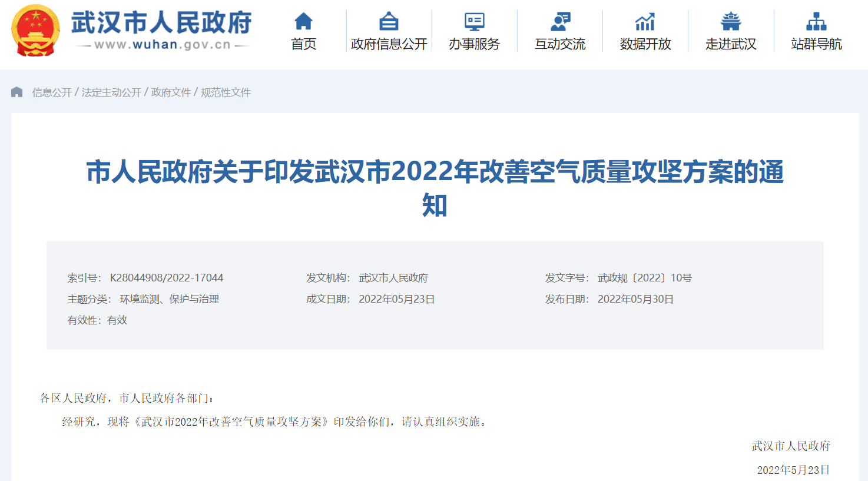Image resolution: width=868 pixels, height=481 pixels.
Task: Select 发文机构 value 武汉市人民政府
Action: click(393, 278)
